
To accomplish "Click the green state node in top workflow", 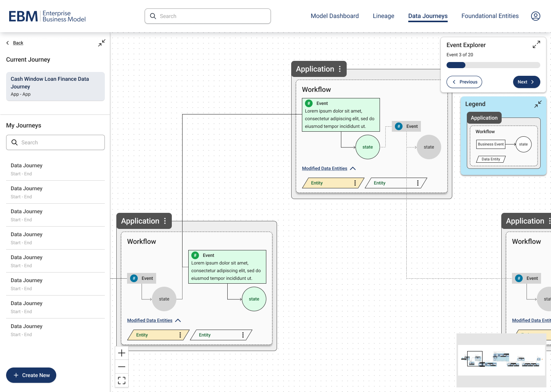I will pyautogui.click(x=368, y=147).
